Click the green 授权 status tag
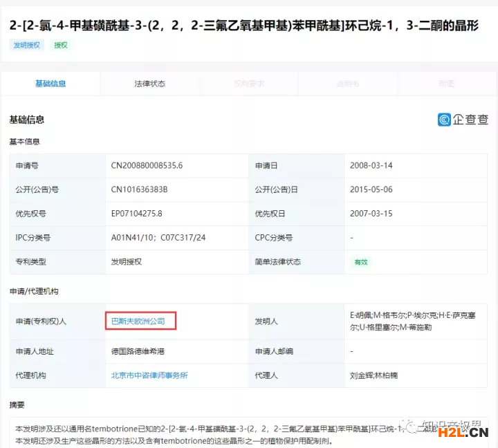Image resolution: width=498 pixels, height=448 pixels. tap(61, 45)
